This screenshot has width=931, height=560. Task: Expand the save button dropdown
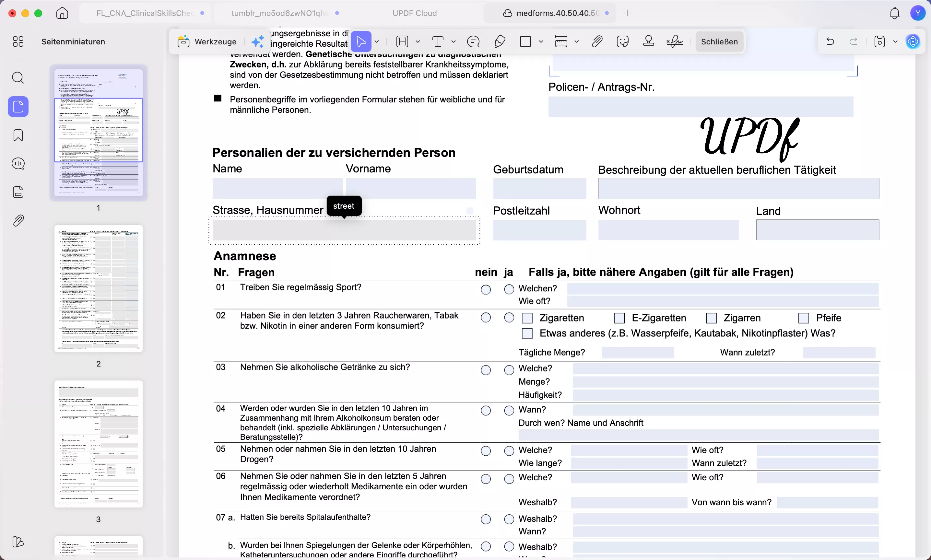[895, 41]
